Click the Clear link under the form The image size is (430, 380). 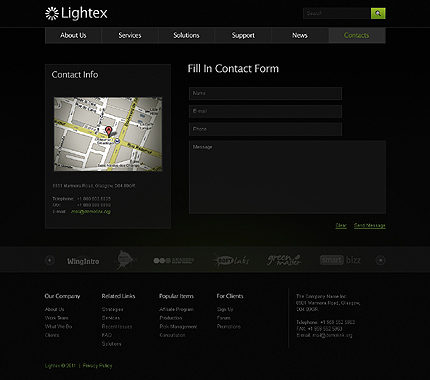coord(341,226)
